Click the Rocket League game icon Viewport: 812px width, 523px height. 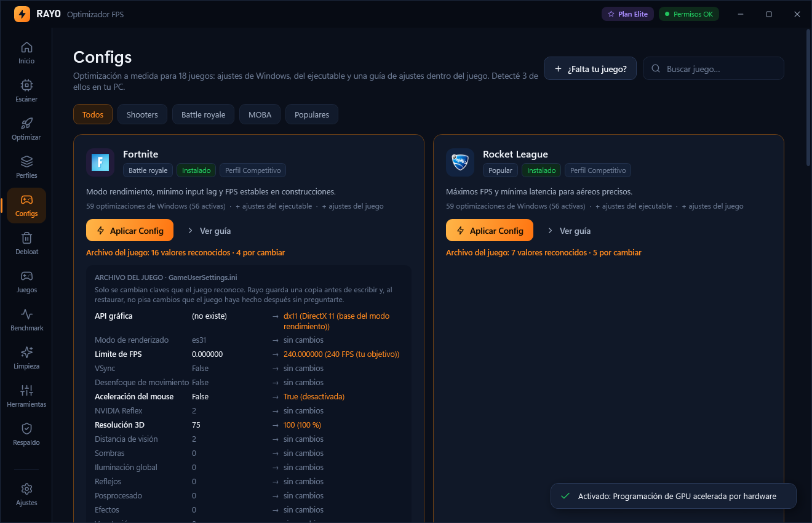click(x=460, y=162)
